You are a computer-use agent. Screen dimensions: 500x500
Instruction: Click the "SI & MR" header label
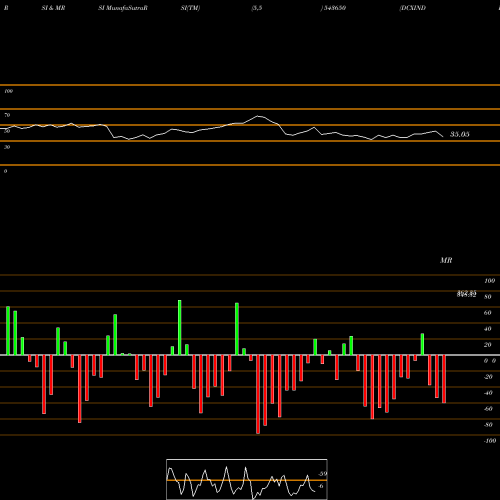(53, 8)
